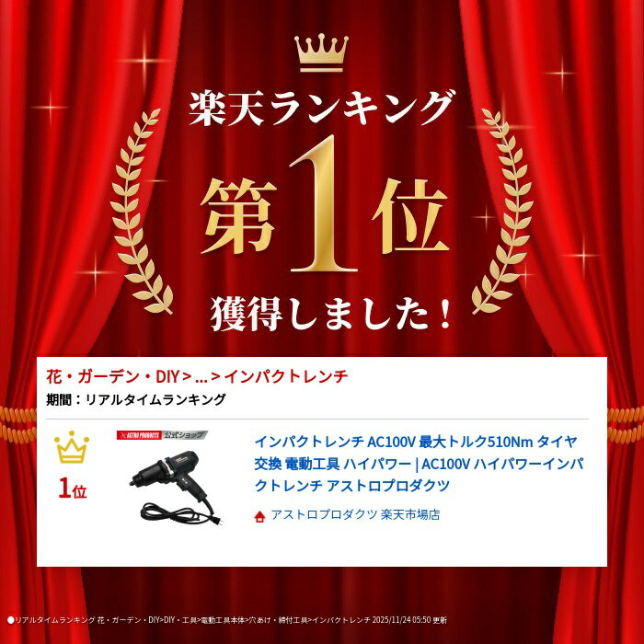The height and width of the screenshot is (644, 644).
Task: Click the gold 位 character
Action: 409,216
